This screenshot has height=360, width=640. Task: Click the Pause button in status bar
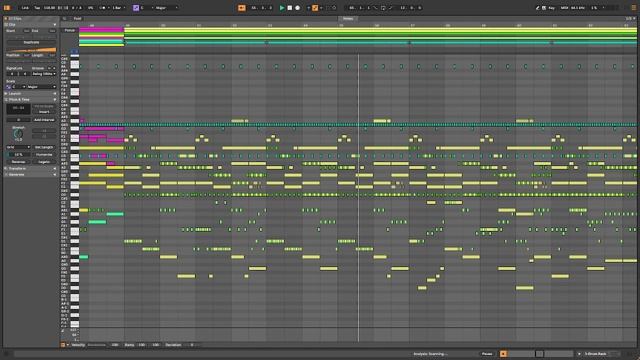(487, 354)
